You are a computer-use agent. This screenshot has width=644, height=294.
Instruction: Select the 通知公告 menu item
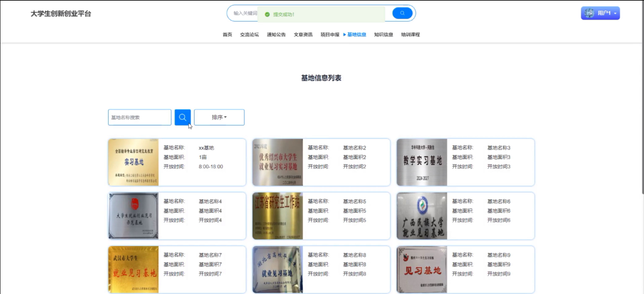tap(276, 34)
